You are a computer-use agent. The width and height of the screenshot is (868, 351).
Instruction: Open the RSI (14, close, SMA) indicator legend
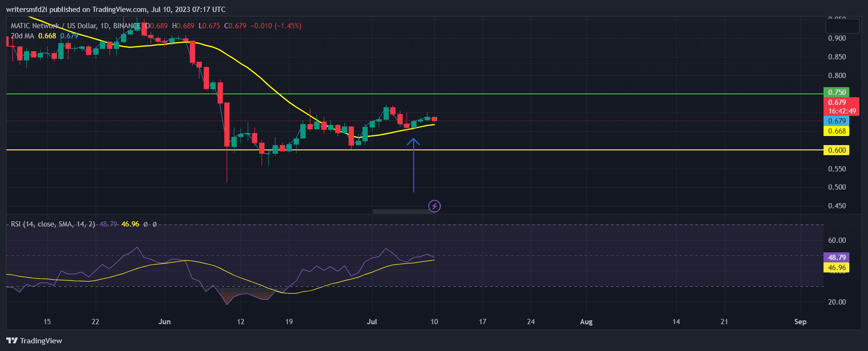pyautogui.click(x=53, y=224)
